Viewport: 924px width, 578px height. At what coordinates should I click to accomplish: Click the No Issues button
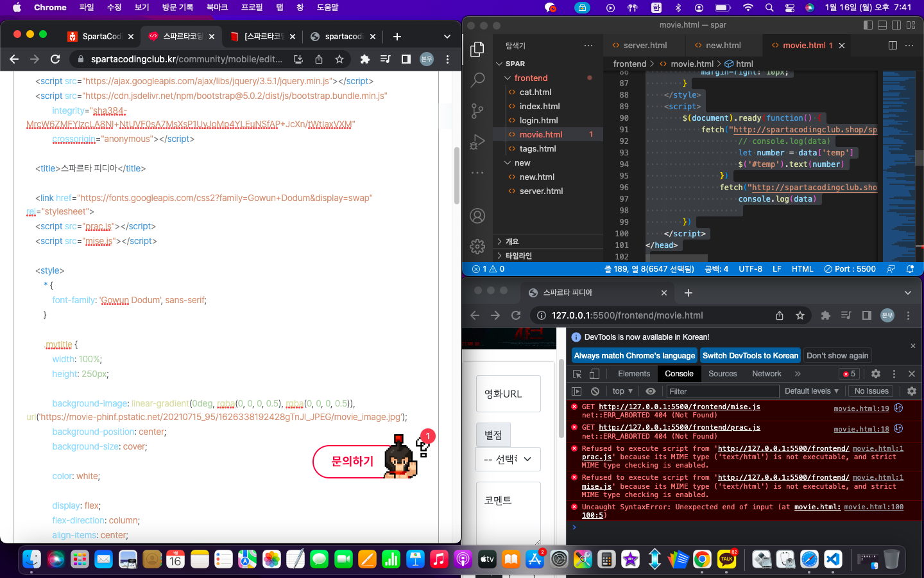tap(871, 391)
